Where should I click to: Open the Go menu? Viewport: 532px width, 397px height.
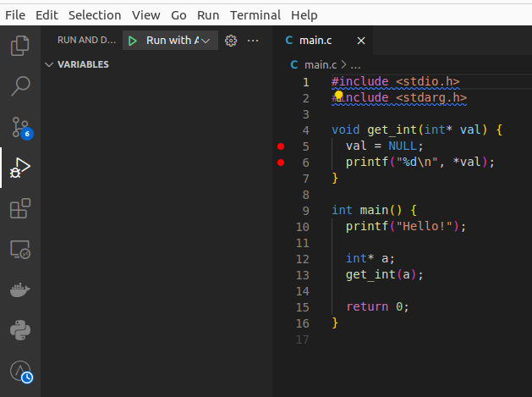coord(178,15)
